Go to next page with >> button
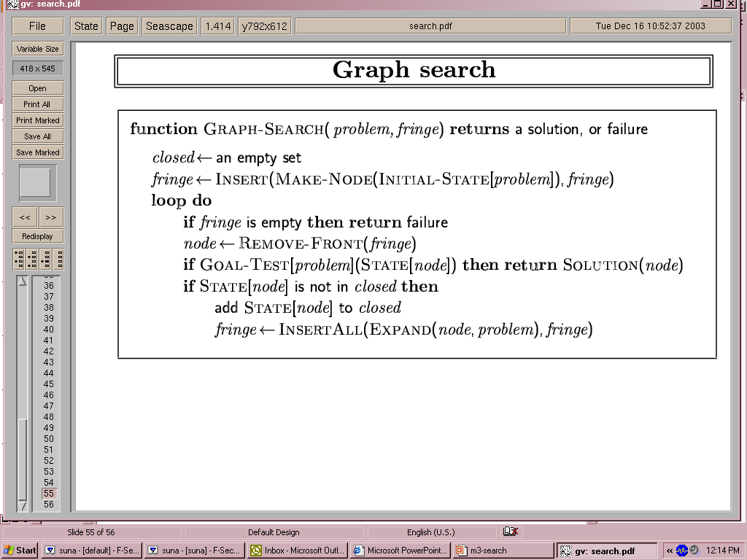This screenshot has width=747, height=560. click(x=51, y=217)
